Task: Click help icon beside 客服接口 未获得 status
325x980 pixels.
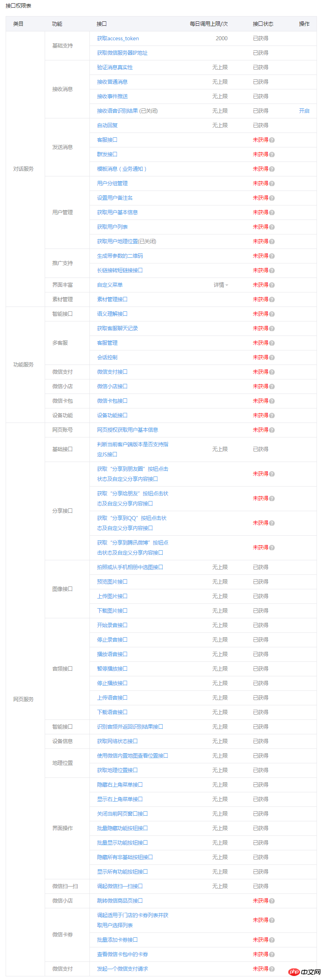Action: click(272, 140)
